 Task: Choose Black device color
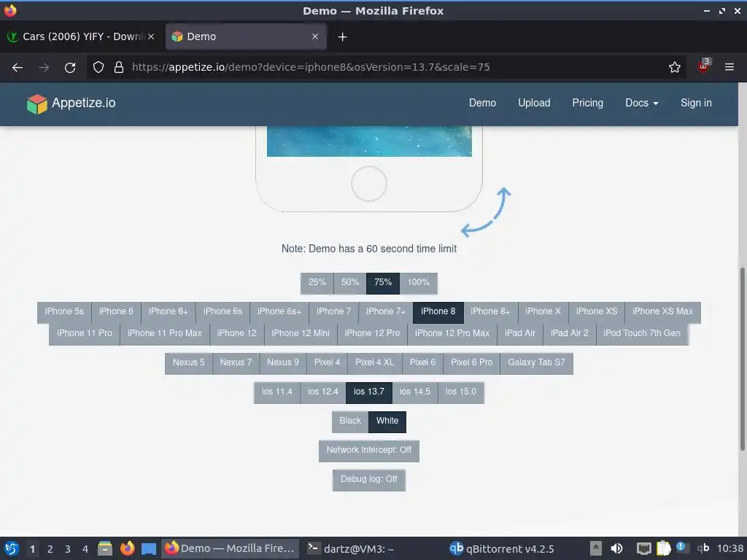[350, 421]
